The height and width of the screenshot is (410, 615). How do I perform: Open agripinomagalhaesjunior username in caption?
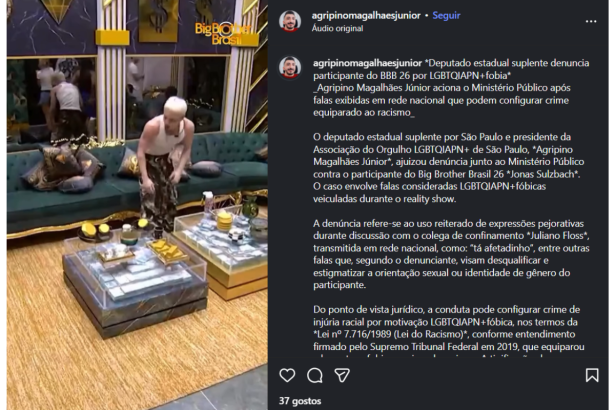coord(368,63)
